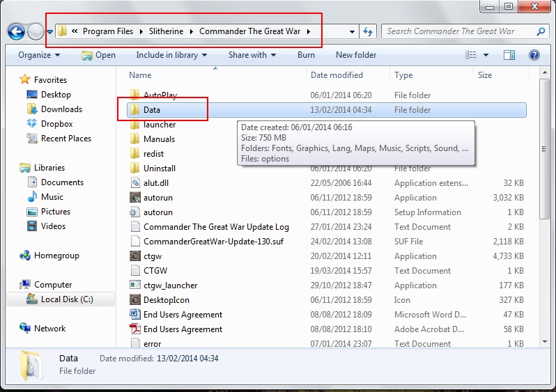Sort by Size column header
This screenshot has height=392, width=556.
click(485, 75)
